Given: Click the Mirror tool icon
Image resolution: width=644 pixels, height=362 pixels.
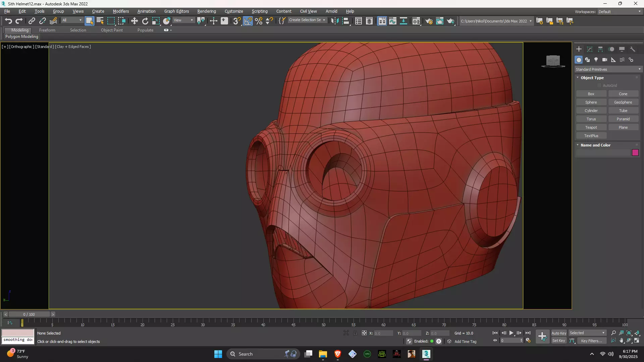Looking at the screenshot, I should click(335, 21).
